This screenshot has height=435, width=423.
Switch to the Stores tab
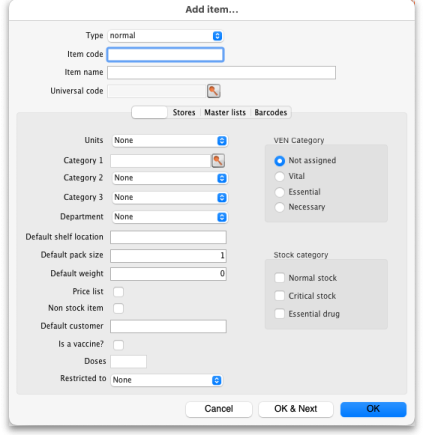coord(184,113)
